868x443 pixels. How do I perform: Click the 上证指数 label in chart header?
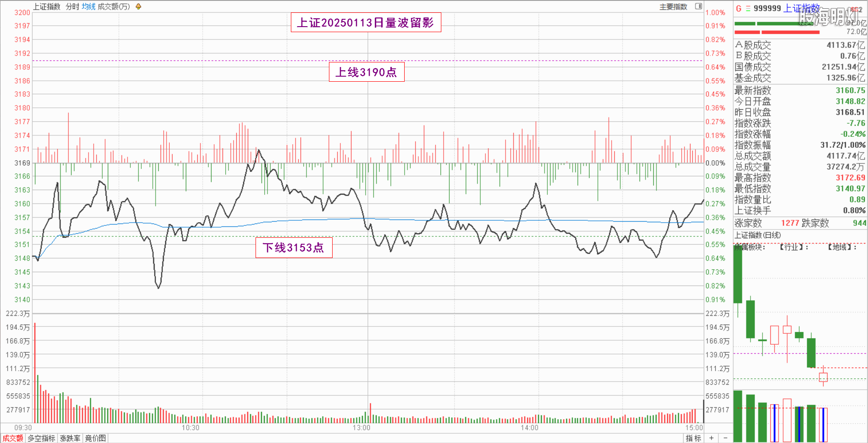coord(47,6)
